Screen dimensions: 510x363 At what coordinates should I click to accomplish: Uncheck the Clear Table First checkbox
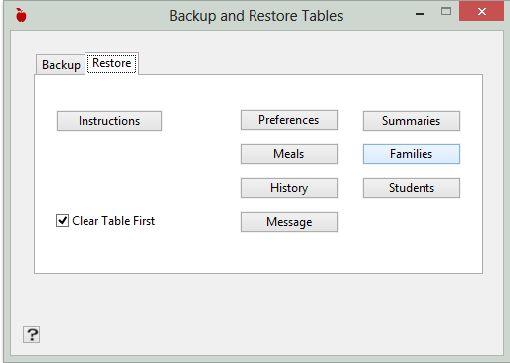click(x=62, y=221)
